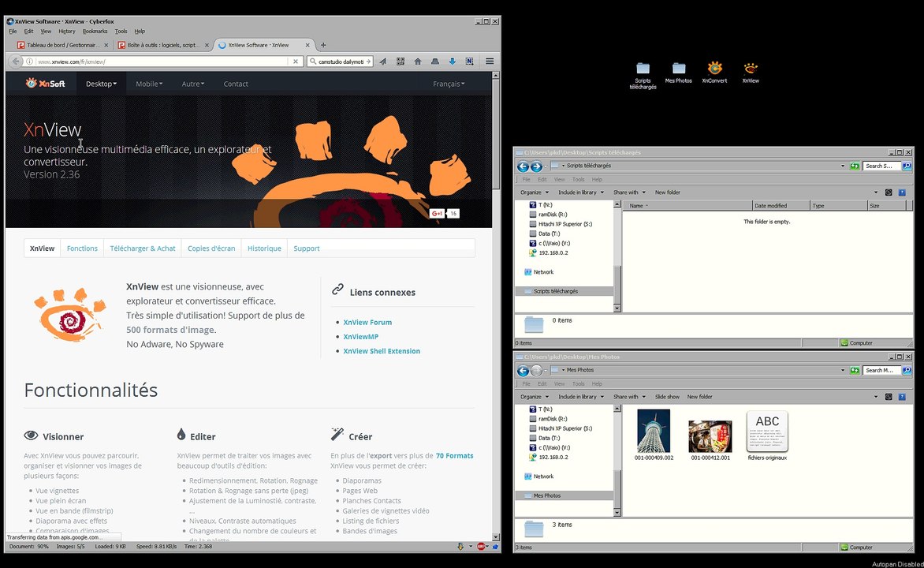
Task: Open the hamburger menu in Cyberfox
Action: (x=490, y=62)
